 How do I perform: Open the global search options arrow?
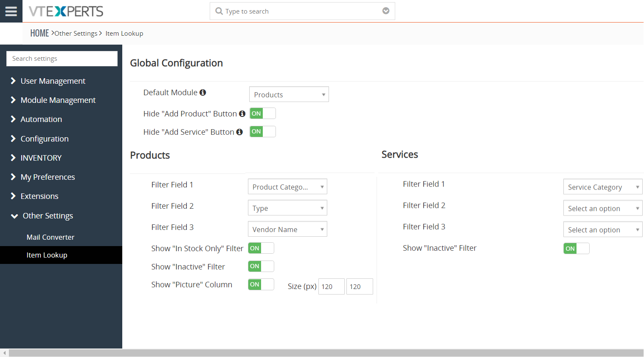(386, 11)
